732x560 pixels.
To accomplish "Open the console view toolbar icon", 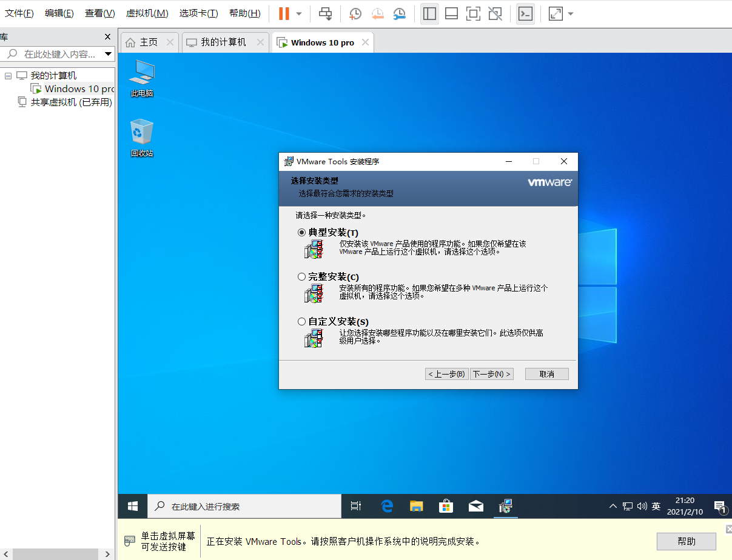I will (525, 13).
